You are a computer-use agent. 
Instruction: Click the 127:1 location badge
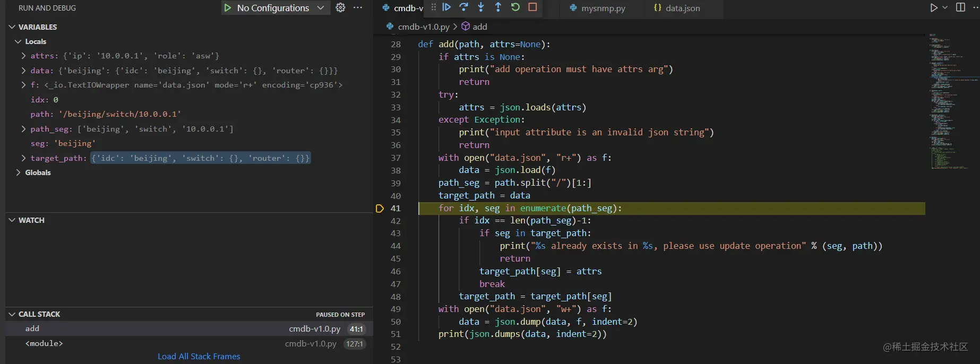tap(354, 344)
